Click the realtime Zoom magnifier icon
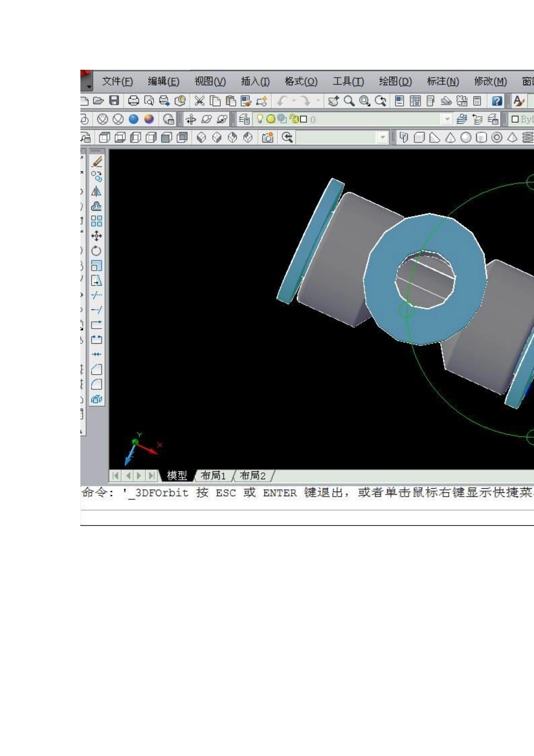The image size is (534, 756). [x=349, y=101]
